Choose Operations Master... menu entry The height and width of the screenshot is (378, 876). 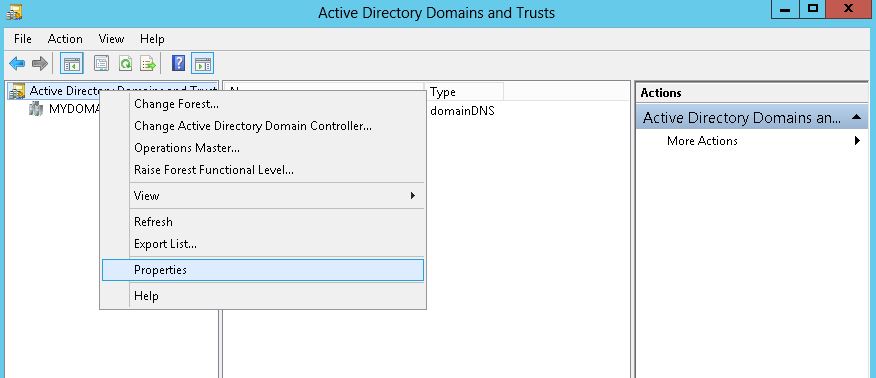263,148
